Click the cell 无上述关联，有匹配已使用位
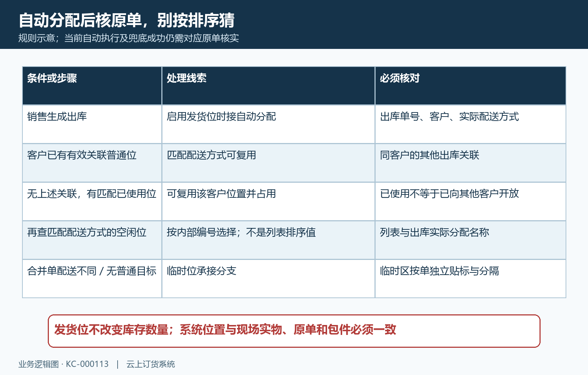Screen dimensions: 588x375 [x=92, y=201]
